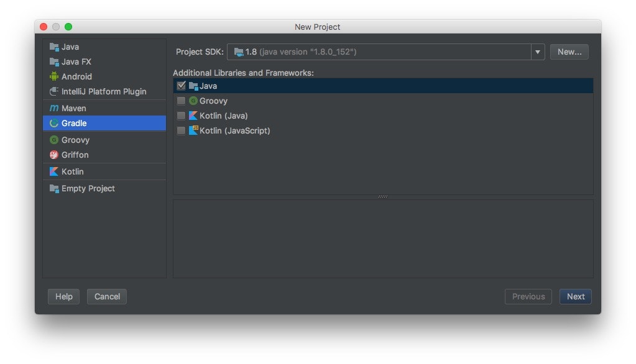The height and width of the screenshot is (364, 636).
Task: Select Griffon project type
Action: [x=104, y=155]
